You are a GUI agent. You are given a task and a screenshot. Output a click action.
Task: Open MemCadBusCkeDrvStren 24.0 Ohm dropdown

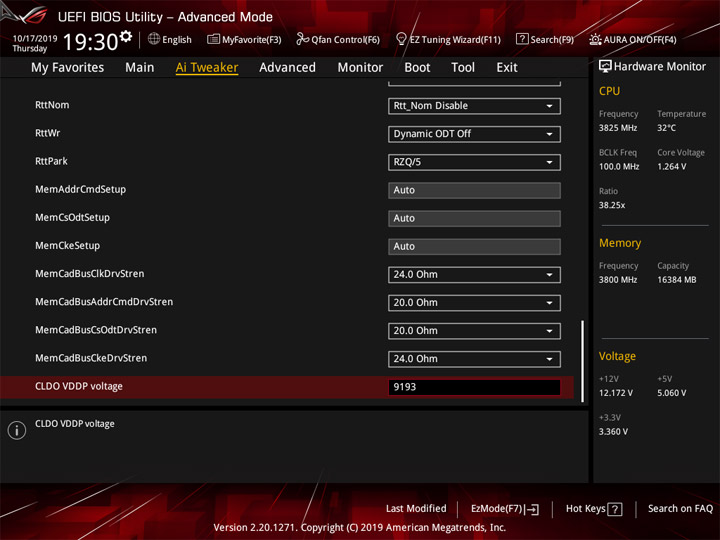tap(474, 359)
